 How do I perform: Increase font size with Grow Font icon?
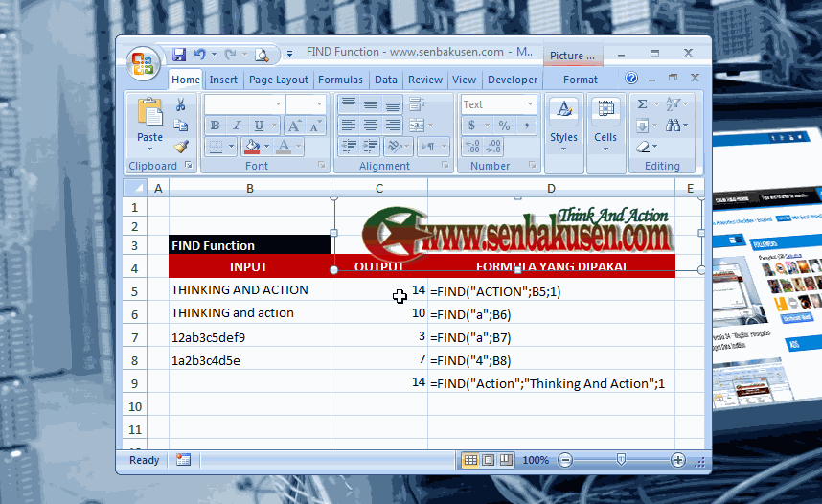click(294, 126)
